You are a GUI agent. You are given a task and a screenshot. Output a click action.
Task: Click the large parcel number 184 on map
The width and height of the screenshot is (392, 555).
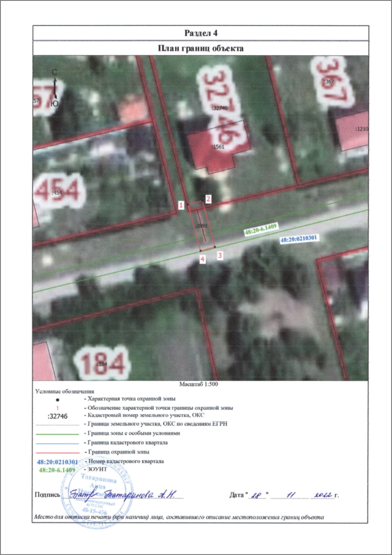(102, 363)
